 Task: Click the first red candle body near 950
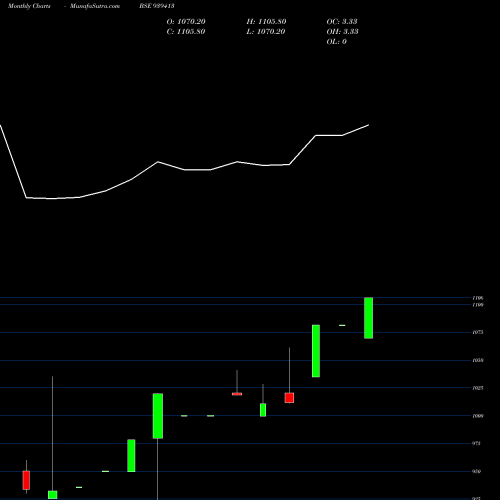pyautogui.click(x=26, y=480)
